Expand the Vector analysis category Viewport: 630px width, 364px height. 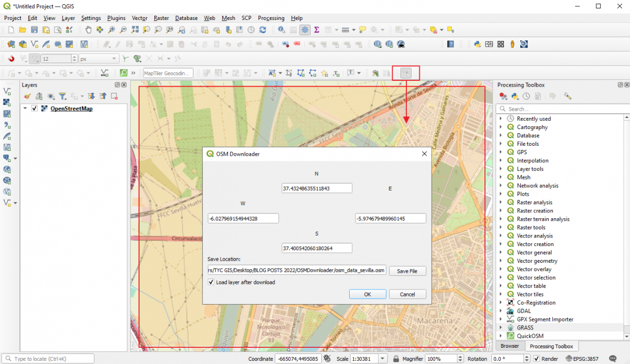pyautogui.click(x=500, y=235)
